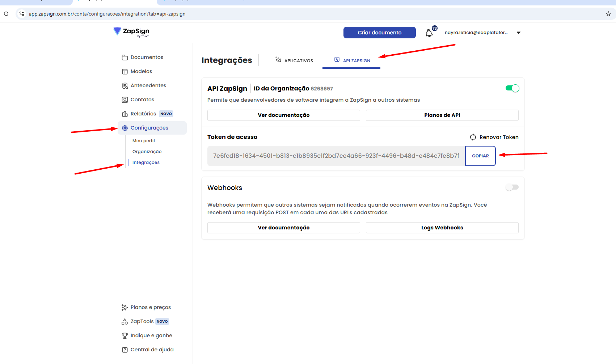Select Integrações in sidebar
Image resolution: width=616 pixels, height=364 pixels.
pos(146,162)
